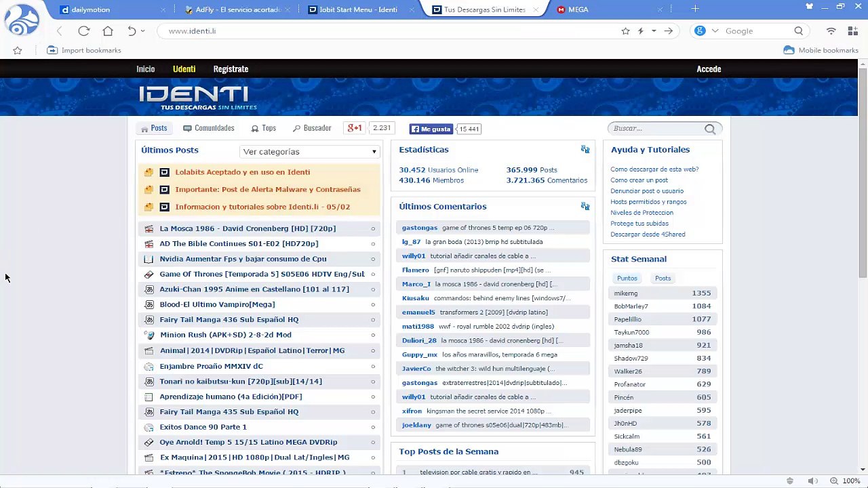
Task: Open Import bookmarks
Action: [x=84, y=50]
